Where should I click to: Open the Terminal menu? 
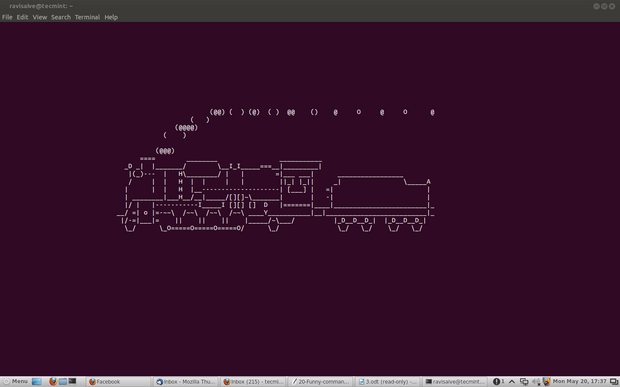click(87, 17)
